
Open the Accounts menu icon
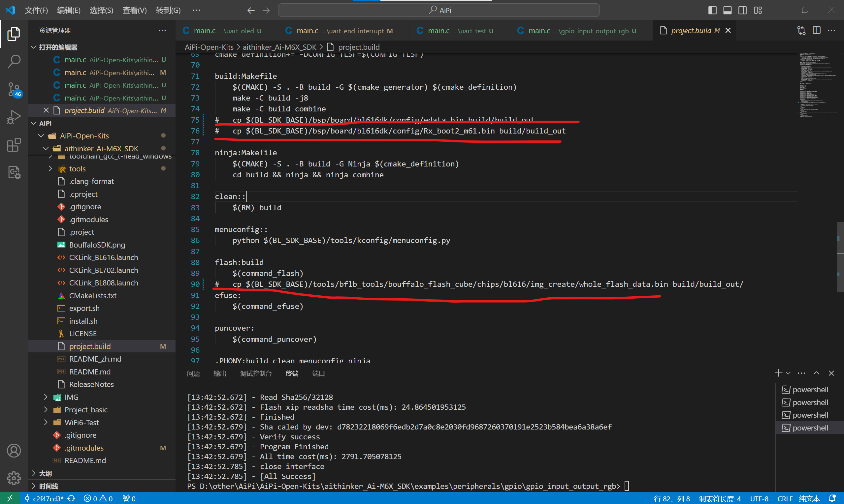coord(14,451)
